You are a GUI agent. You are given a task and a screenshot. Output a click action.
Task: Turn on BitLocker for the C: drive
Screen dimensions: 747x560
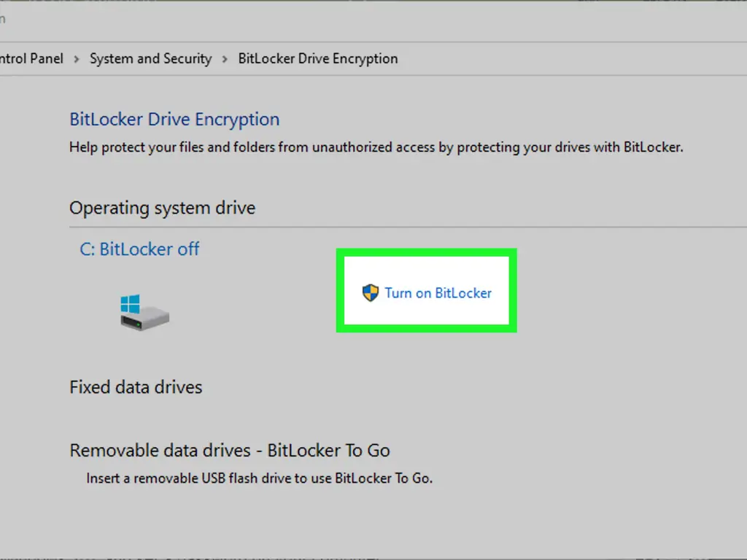point(438,293)
